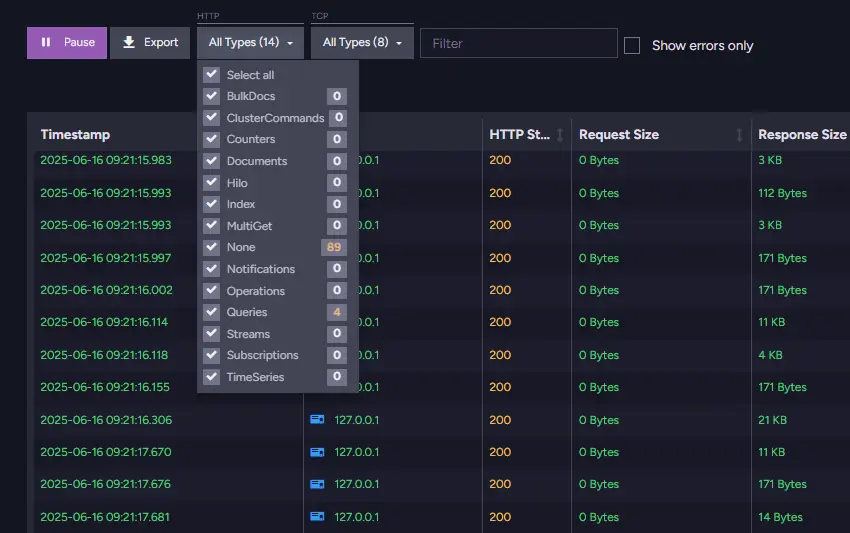Click the traffic icon in row 09:21:17.670
Viewport: 850px width, 533px height.
317,452
